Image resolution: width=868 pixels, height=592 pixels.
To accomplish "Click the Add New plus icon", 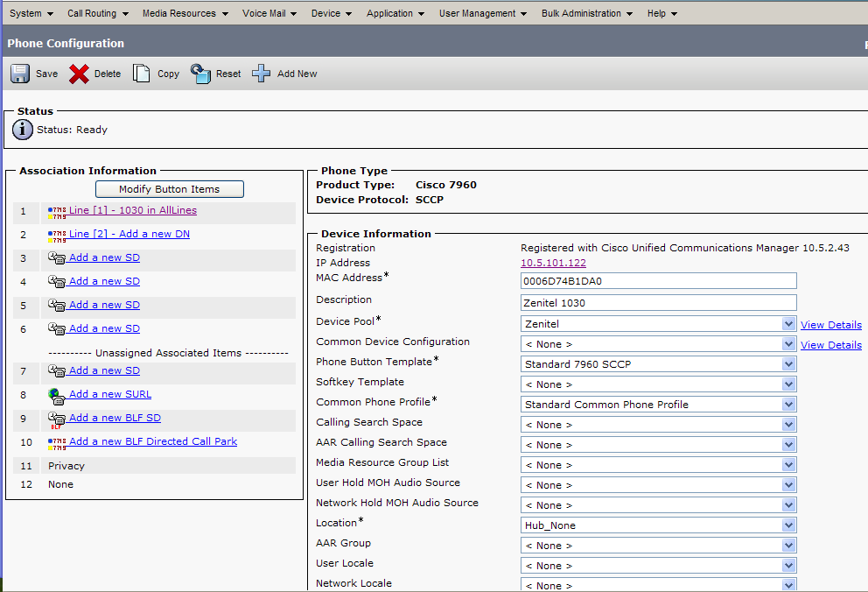I will coord(262,74).
